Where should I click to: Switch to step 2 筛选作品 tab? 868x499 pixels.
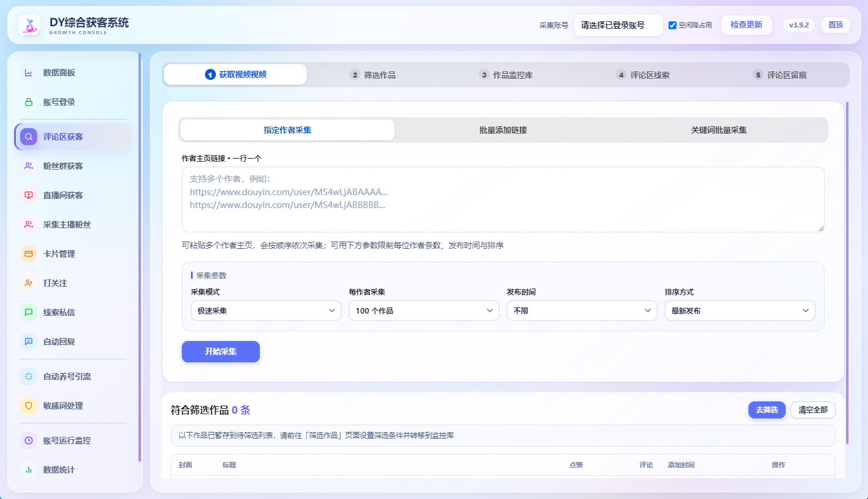pyautogui.click(x=373, y=75)
